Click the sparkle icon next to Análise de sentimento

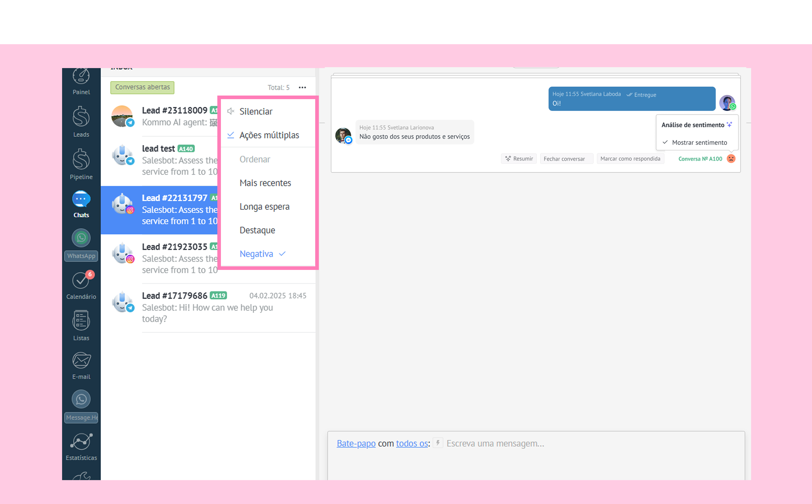click(x=729, y=125)
